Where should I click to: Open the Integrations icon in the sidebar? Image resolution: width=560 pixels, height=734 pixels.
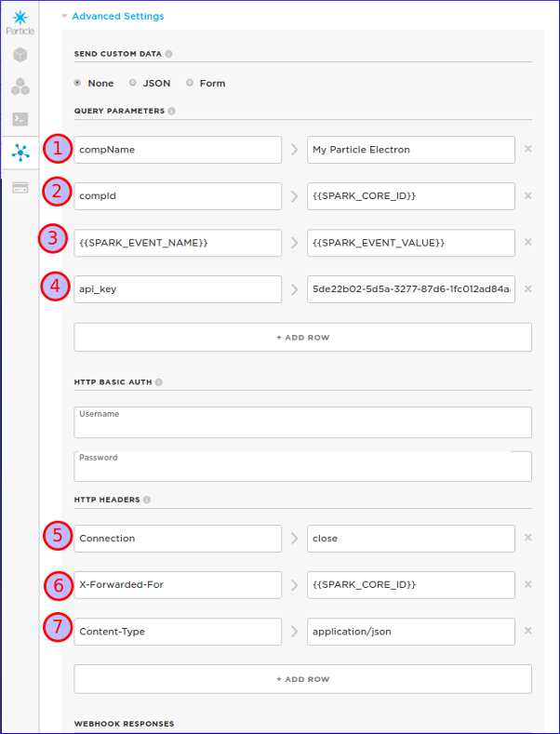(20, 152)
